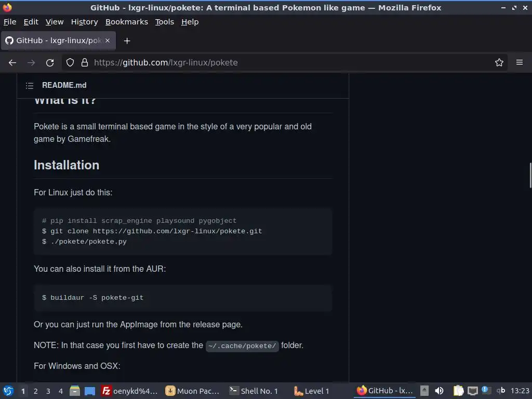532x399 pixels.
Task: Select the GitHub lxgr-linux/pokete tab
Action: 58,41
